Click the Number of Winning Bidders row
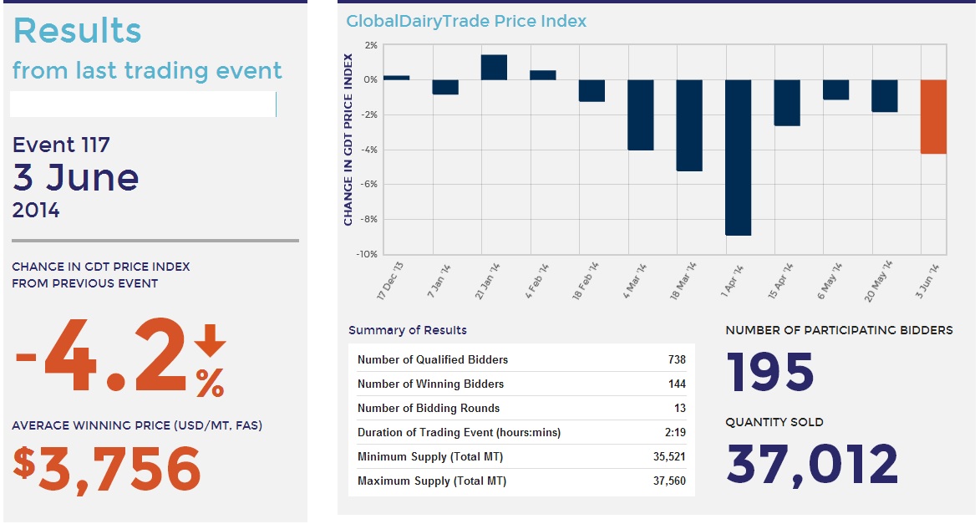The image size is (980, 524). pyautogui.click(x=520, y=384)
